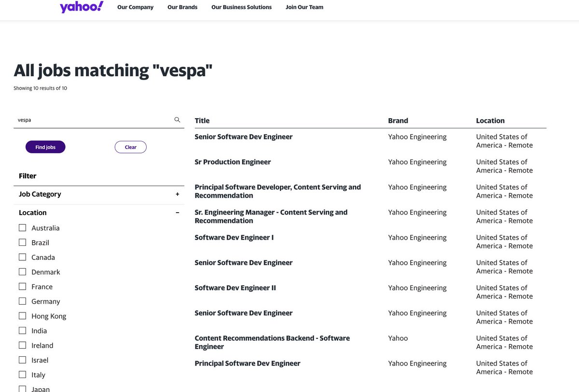Expand the Job Category filter

pyautogui.click(x=99, y=194)
